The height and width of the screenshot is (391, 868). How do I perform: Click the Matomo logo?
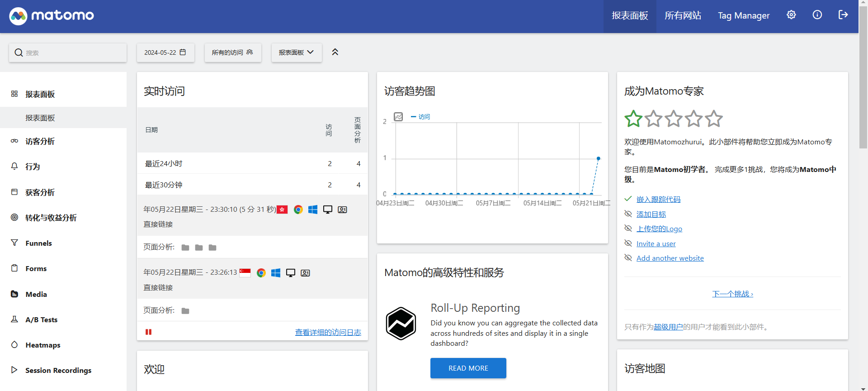(x=52, y=16)
